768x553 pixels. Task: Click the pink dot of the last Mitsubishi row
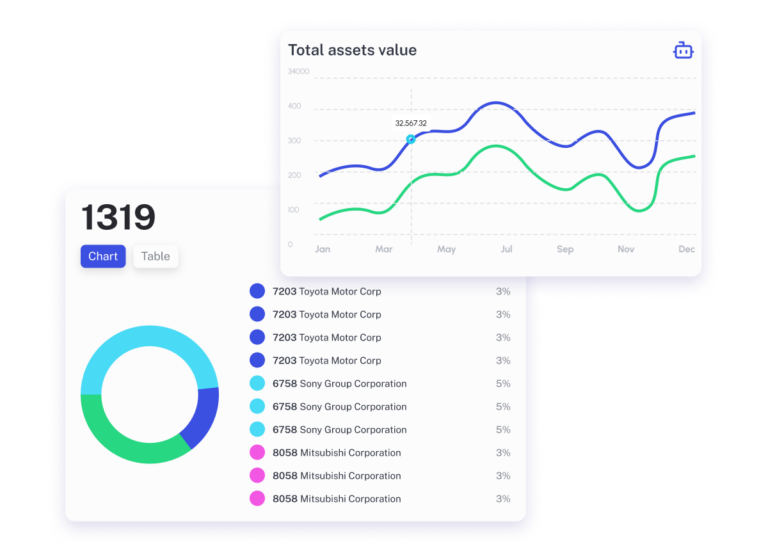click(257, 499)
